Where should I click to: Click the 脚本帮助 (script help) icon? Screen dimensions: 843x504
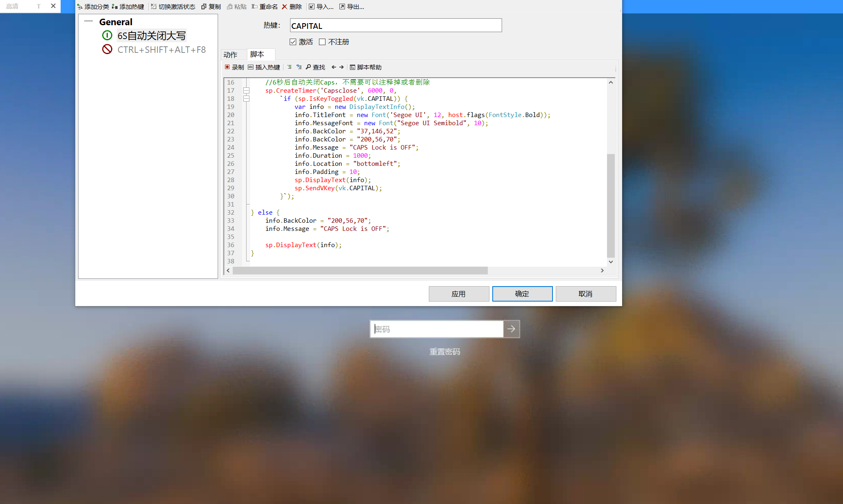pyautogui.click(x=352, y=67)
